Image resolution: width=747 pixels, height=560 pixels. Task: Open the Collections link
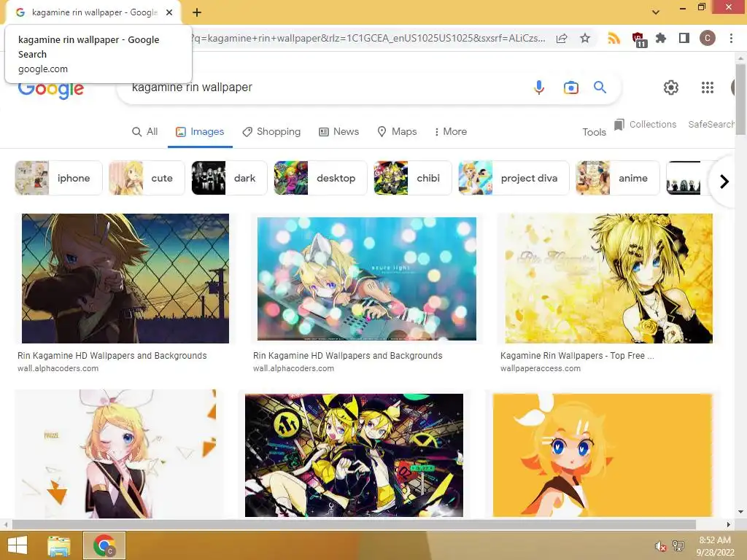pyautogui.click(x=653, y=124)
